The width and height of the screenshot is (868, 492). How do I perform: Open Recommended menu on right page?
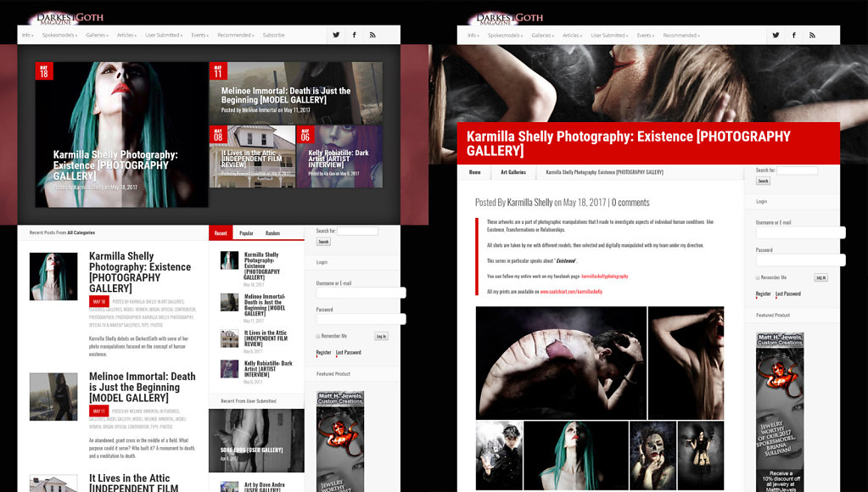point(681,35)
